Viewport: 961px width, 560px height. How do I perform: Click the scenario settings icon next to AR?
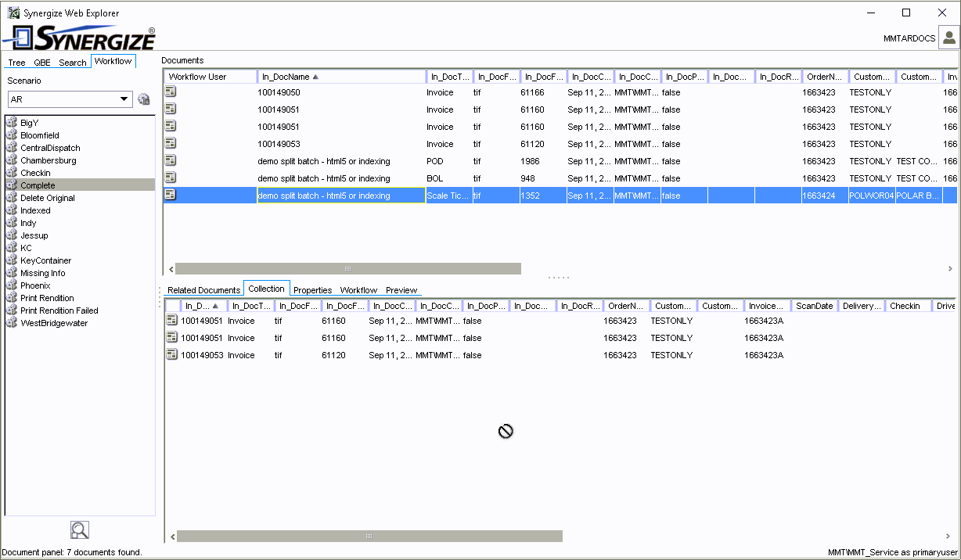click(x=144, y=99)
